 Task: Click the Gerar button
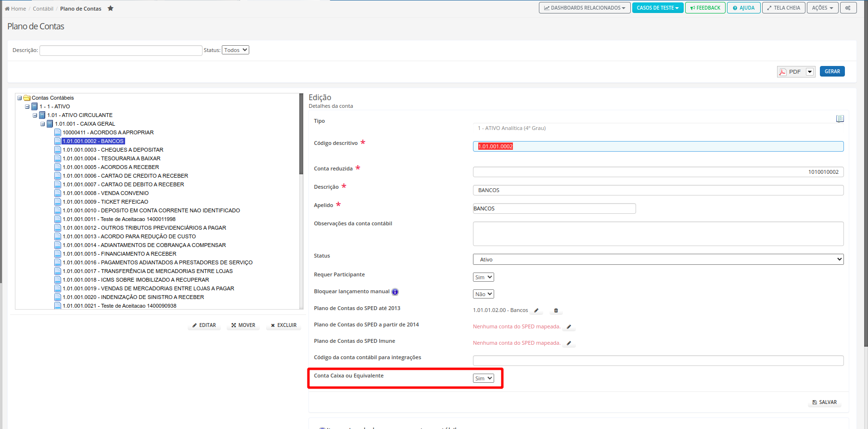click(832, 71)
